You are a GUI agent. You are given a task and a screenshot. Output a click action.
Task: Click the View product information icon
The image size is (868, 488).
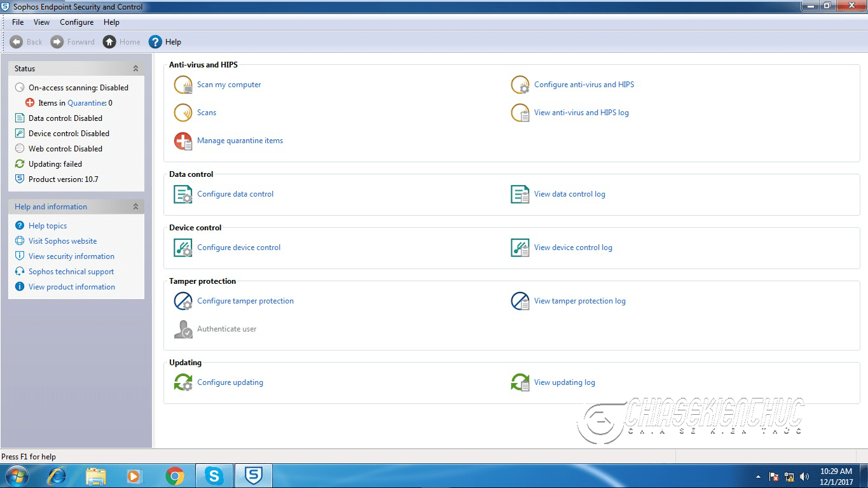click(x=20, y=287)
